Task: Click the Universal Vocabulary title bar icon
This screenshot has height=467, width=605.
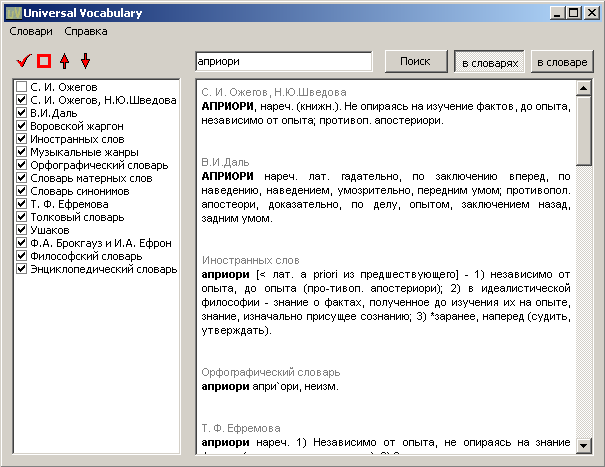Action: click(x=11, y=13)
